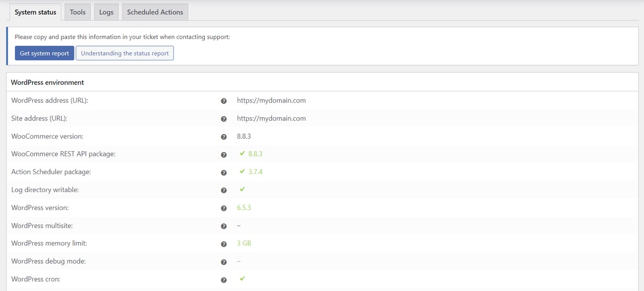This screenshot has height=291, width=644.
Task: Switch to the Tools tab
Action: pyautogui.click(x=77, y=12)
